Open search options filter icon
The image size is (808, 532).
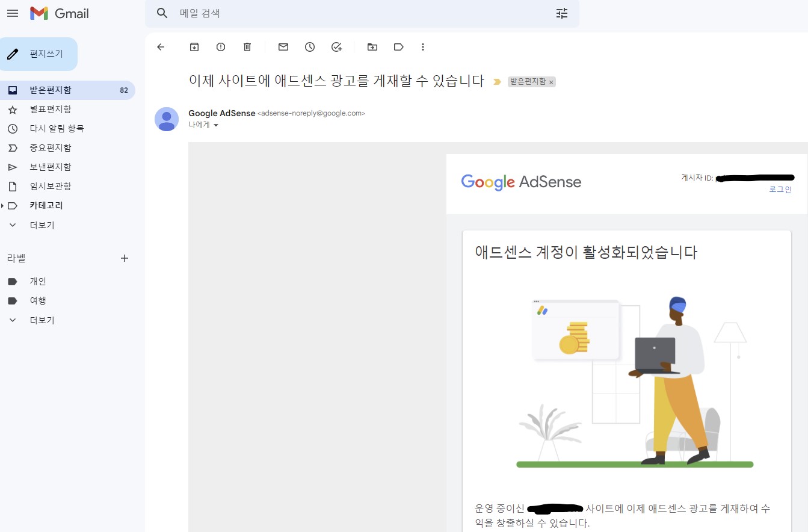[562, 13]
